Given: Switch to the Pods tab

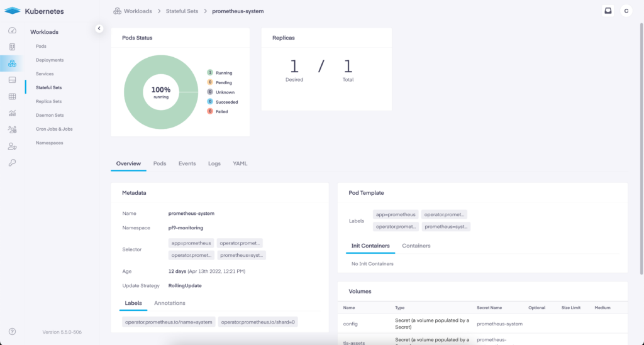Looking at the screenshot, I should click(x=160, y=163).
